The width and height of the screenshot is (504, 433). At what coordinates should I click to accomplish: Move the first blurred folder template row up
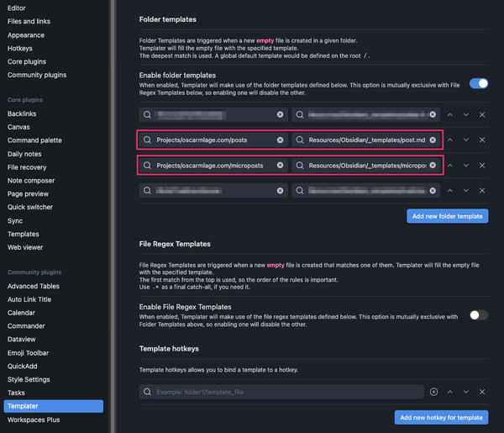449,114
